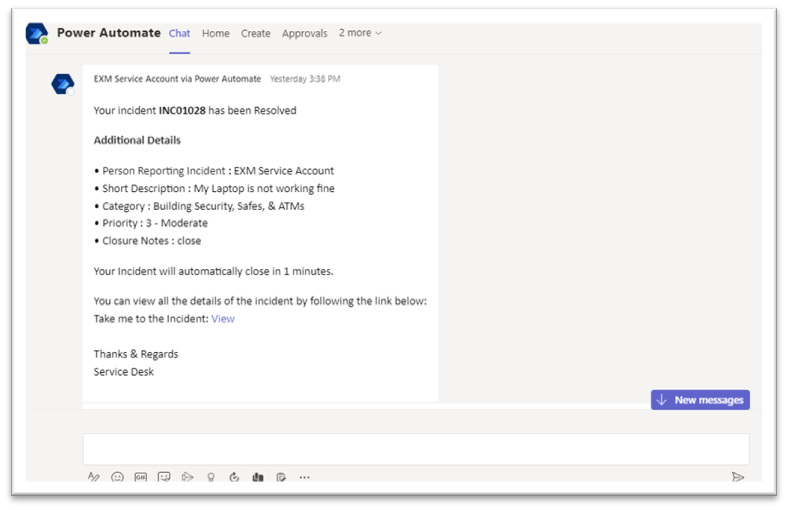Send the message with the paper plane
The width and height of the screenshot is (788, 510).
click(738, 477)
